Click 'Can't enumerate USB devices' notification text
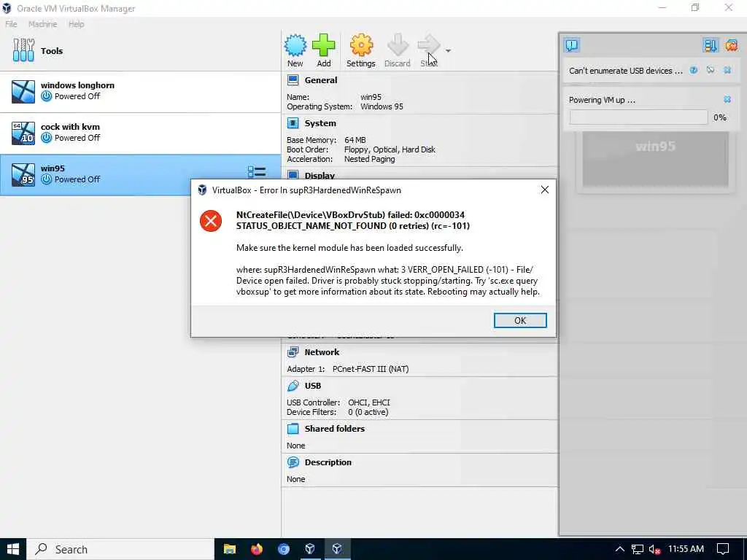This screenshot has width=747, height=560. tap(625, 71)
